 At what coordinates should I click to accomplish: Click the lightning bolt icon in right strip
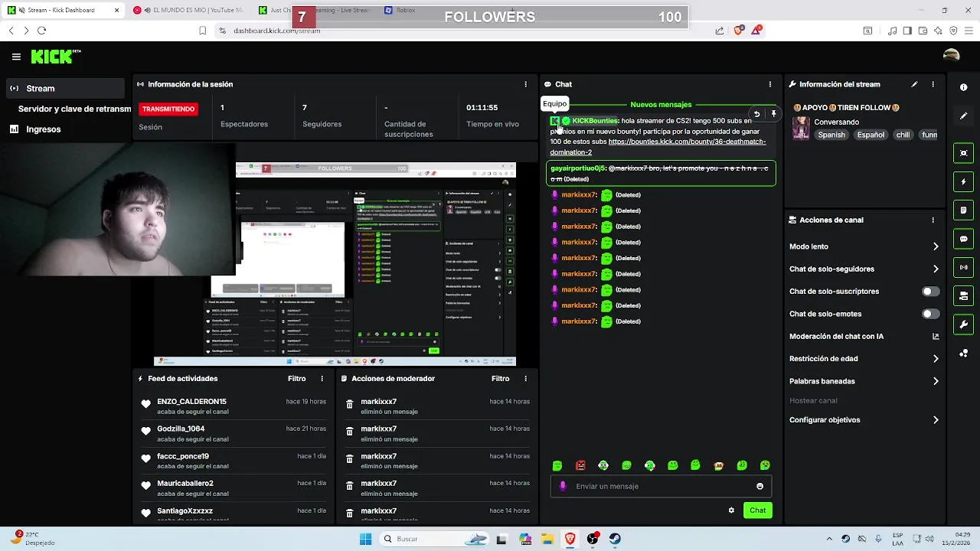click(x=963, y=182)
